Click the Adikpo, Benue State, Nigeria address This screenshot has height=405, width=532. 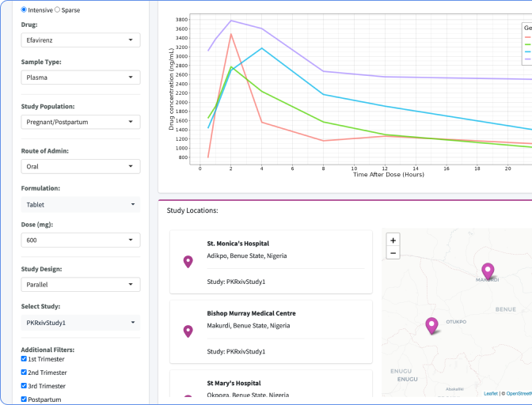pos(247,255)
